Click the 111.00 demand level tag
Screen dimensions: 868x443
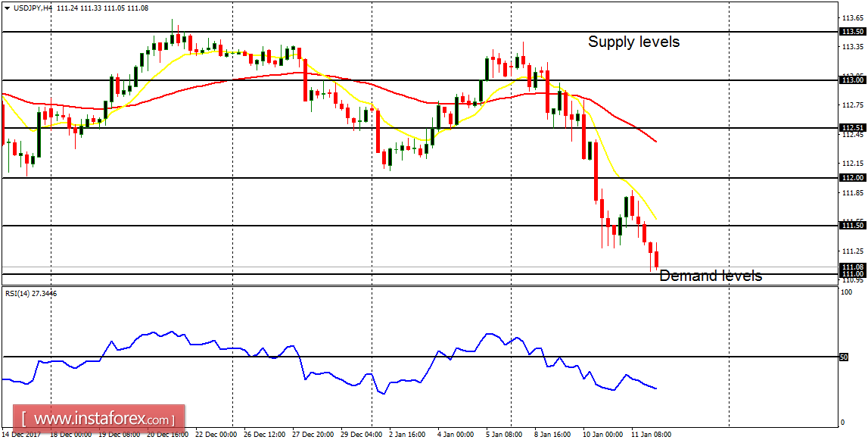pos(851,274)
